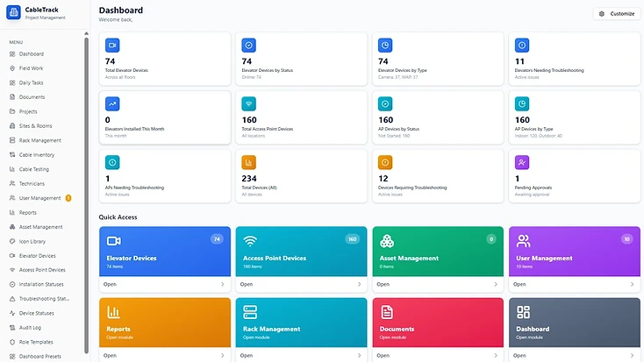Click the Technicians sidebar icon

12,183
